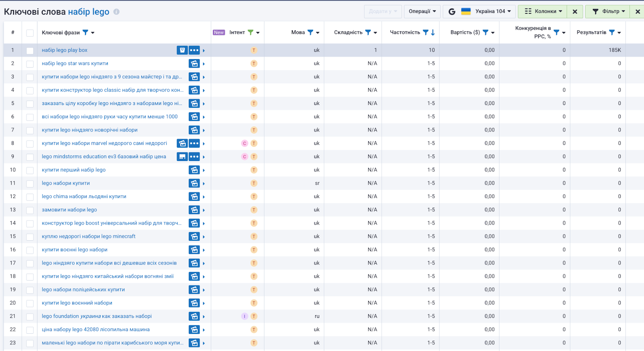The width and height of the screenshot is (644, 351).
Task: Toggle the select-all checkbox in table header
Action: (30, 33)
